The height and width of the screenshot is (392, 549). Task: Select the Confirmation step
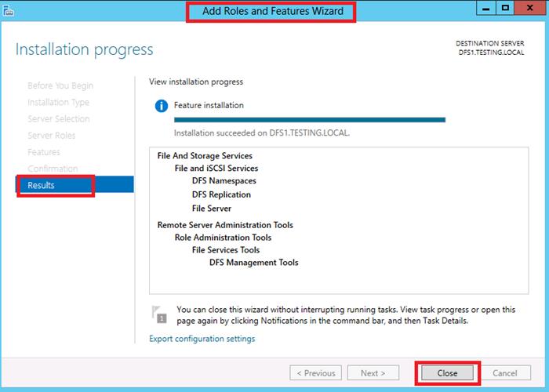pyautogui.click(x=53, y=169)
